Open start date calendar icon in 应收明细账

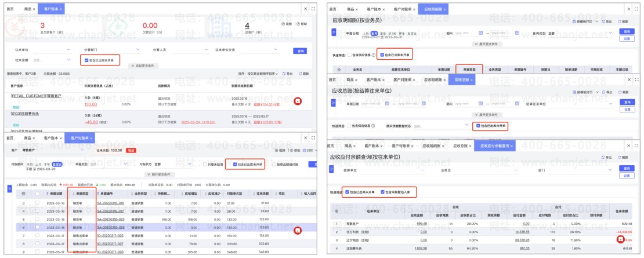point(480,33)
